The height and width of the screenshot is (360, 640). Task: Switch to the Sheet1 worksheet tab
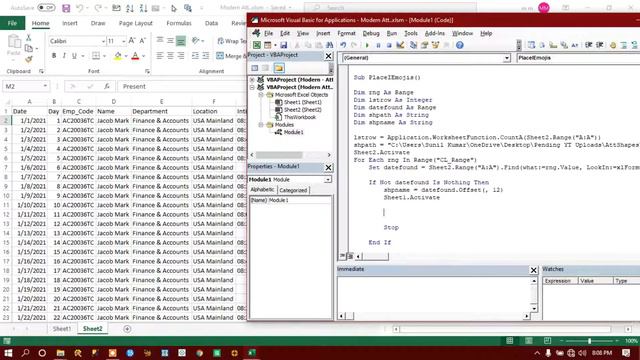62,329
